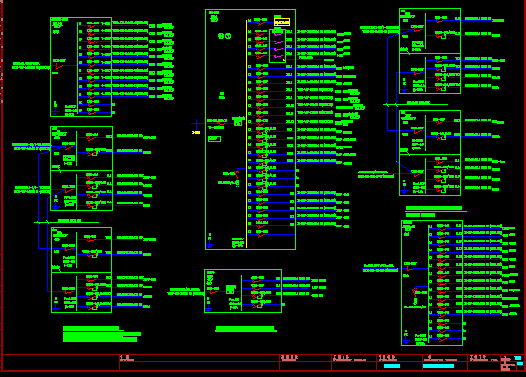The width and height of the screenshot is (526, 377).
Task: Select the main incoming breaker of the bottom-right panel
Action: (x=409, y=269)
